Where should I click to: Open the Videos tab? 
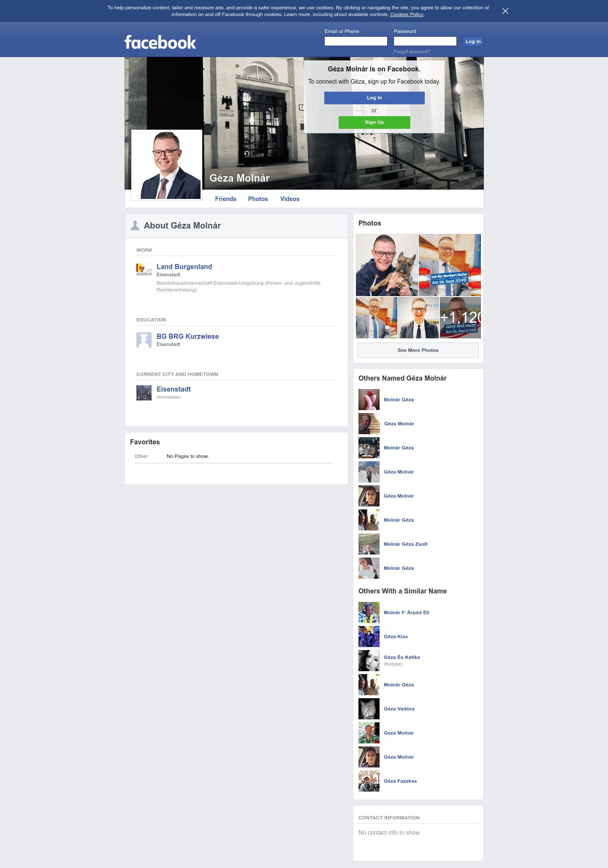[x=290, y=199]
